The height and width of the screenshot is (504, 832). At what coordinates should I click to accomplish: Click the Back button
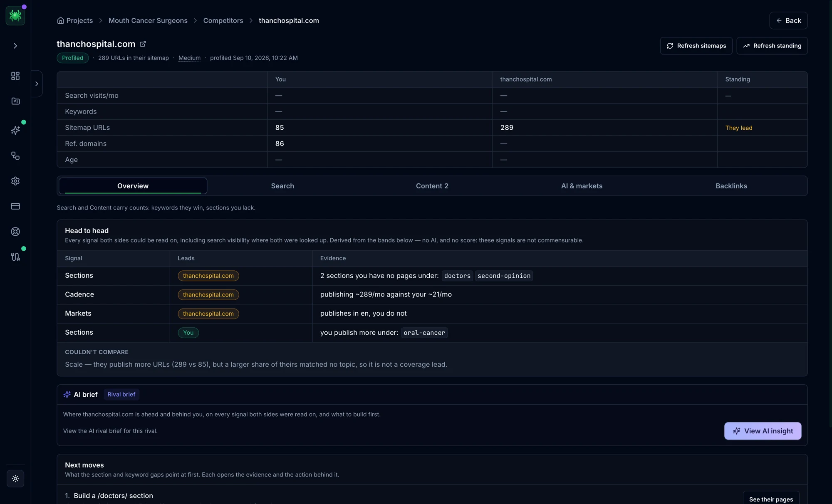(x=788, y=20)
